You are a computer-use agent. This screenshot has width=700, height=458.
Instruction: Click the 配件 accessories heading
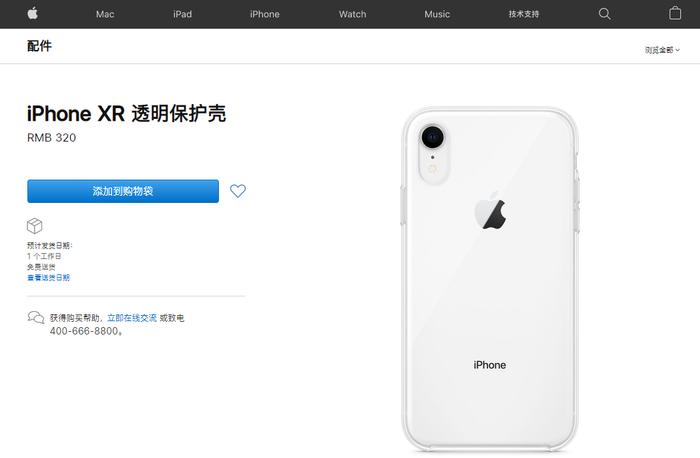pos(39,46)
